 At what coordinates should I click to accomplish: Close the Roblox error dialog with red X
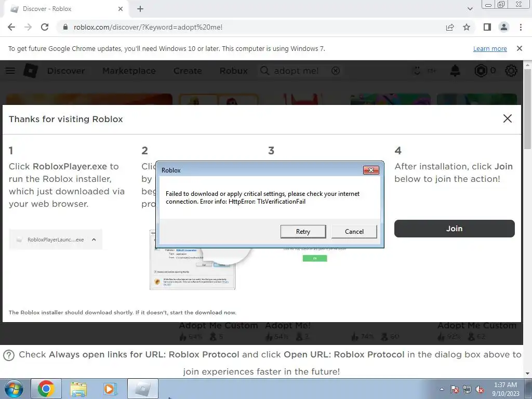(371, 170)
